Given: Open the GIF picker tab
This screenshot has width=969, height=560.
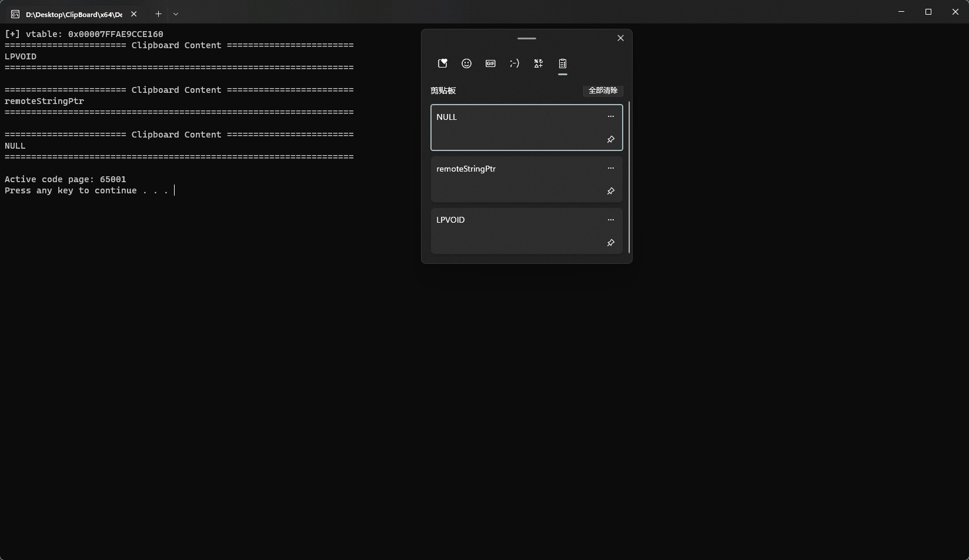Looking at the screenshot, I should [x=490, y=63].
